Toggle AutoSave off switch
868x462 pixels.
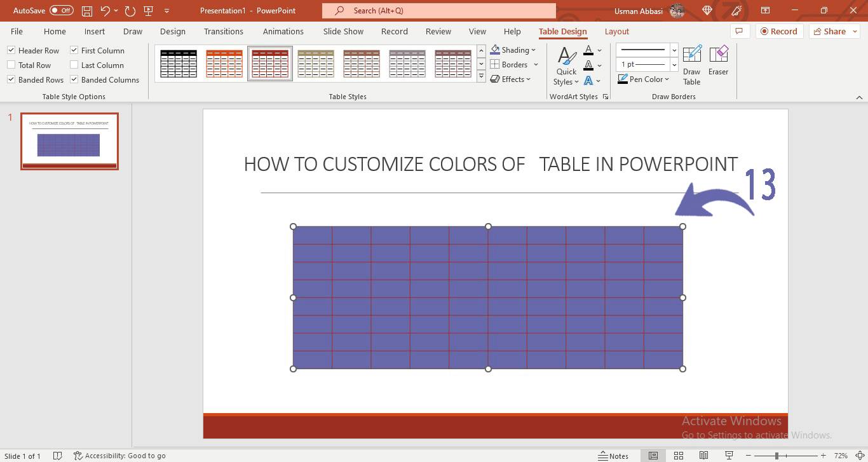coord(61,11)
